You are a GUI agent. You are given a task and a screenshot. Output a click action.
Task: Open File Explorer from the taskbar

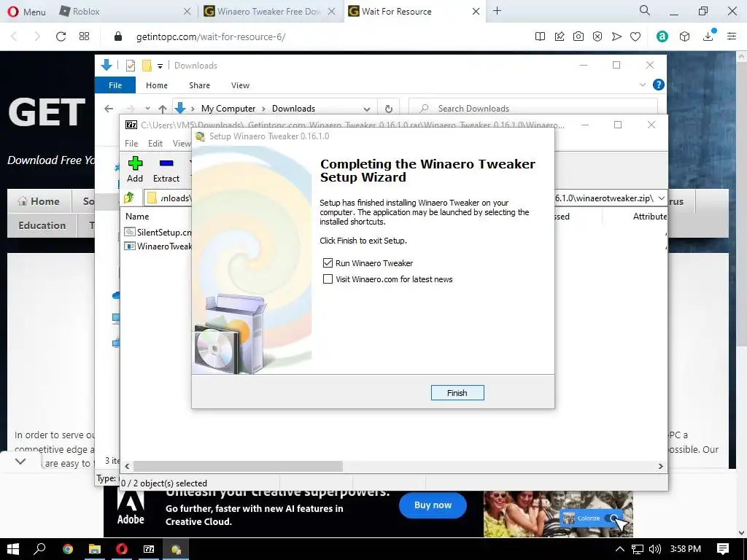tap(95, 549)
